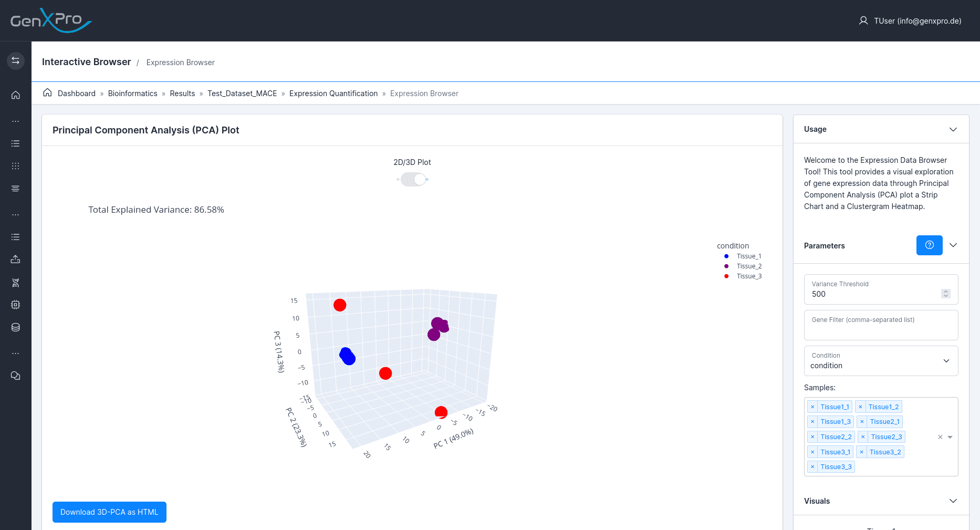Go to Bioinformatics breadcrumb
Image resolution: width=980 pixels, height=530 pixels.
pyautogui.click(x=133, y=93)
